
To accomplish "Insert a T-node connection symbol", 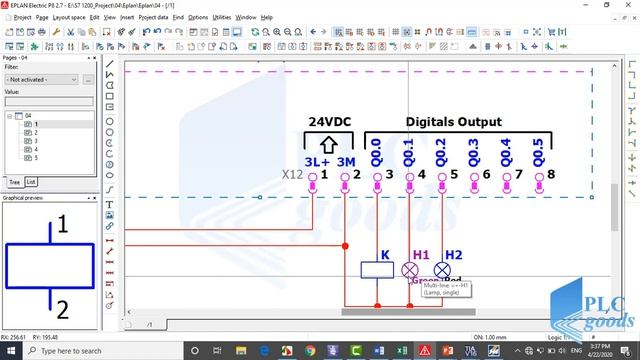I will coord(632,111).
